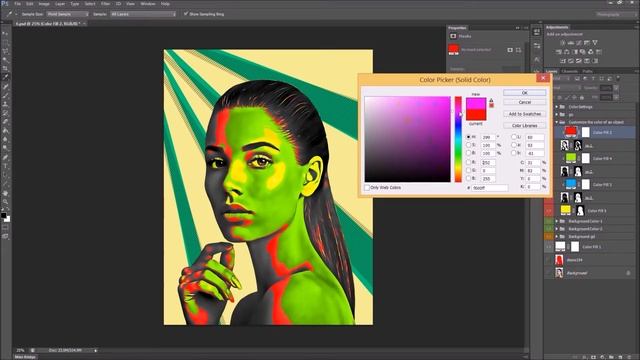Click the red Color Fill 2 layer thumbnail

tap(570, 132)
